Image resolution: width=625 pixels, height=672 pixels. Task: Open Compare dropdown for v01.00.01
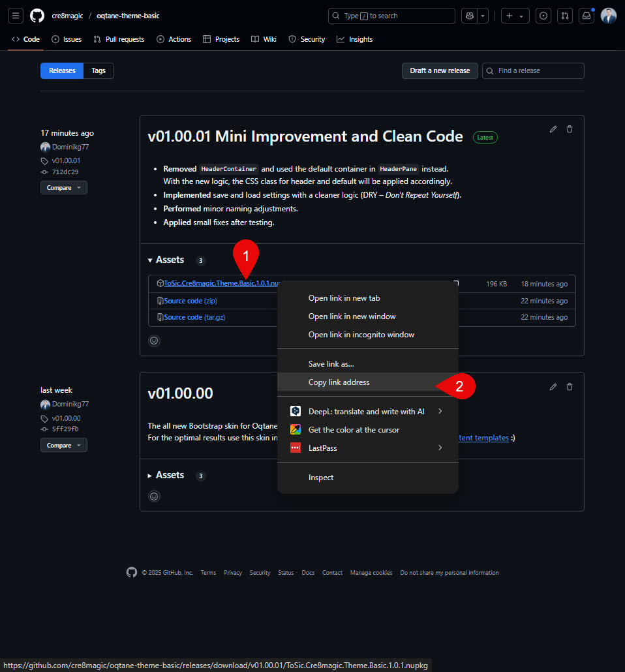[64, 188]
